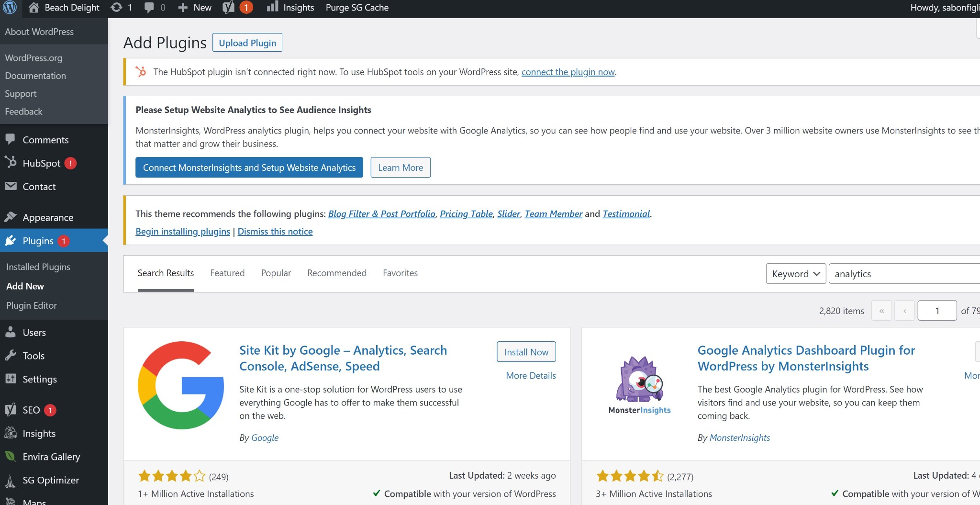Image resolution: width=980 pixels, height=505 pixels.
Task: Click the SEO Yoast icon in sidebar
Action: tap(11, 410)
